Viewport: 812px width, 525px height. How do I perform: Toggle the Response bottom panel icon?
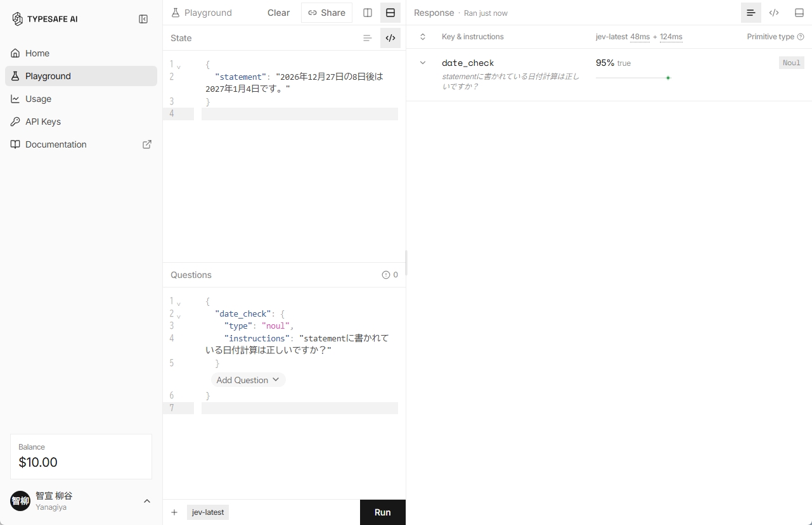coord(799,13)
